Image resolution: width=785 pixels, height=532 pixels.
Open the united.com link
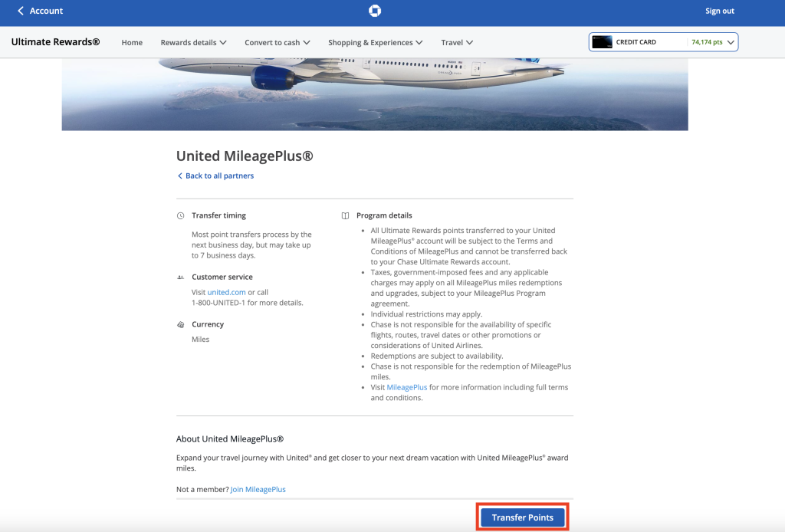tap(226, 292)
